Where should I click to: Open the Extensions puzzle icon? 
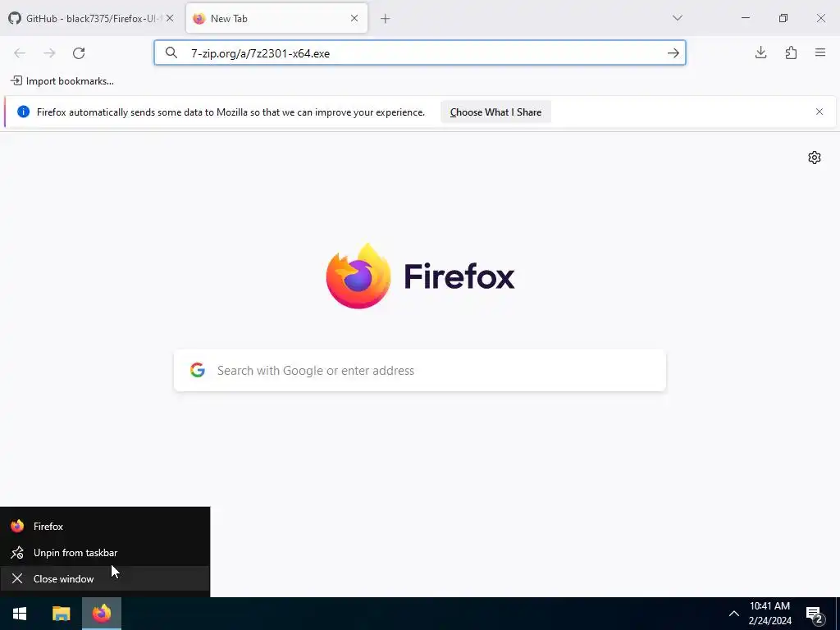pos(791,52)
